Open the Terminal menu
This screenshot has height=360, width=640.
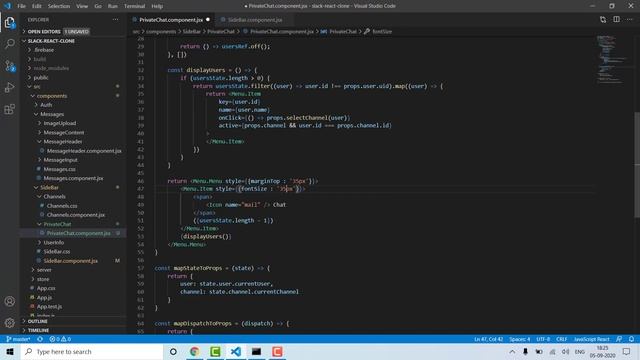[134, 6]
